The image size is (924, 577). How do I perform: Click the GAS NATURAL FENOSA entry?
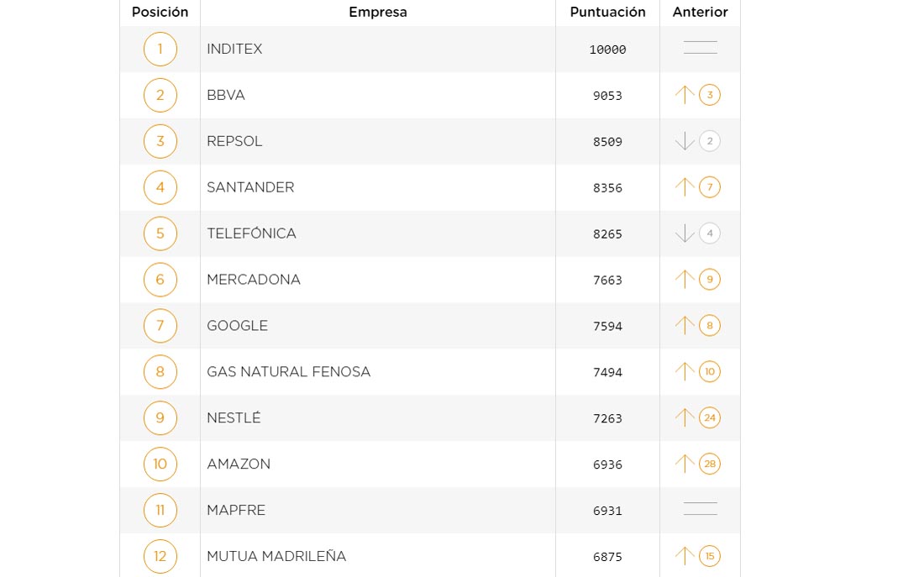pyautogui.click(x=288, y=371)
